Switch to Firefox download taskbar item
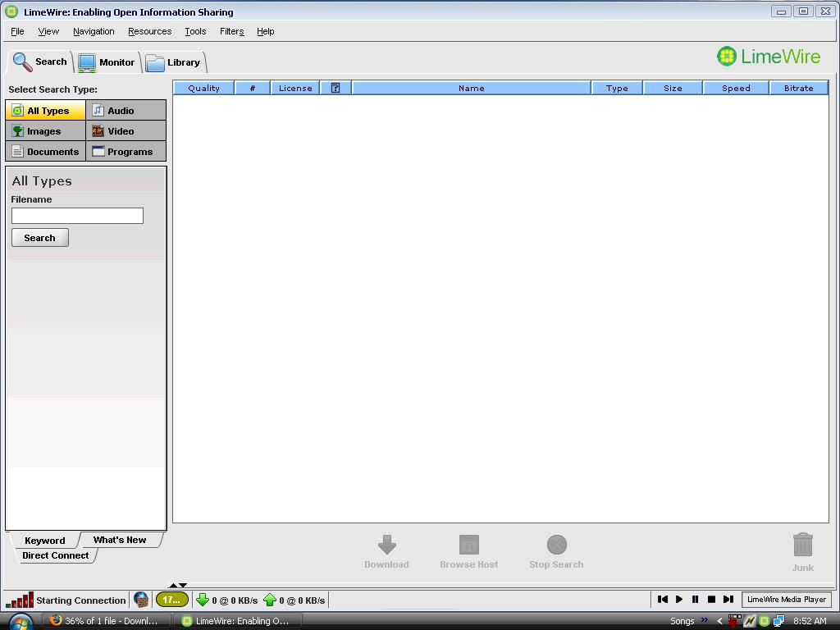 pos(106,621)
